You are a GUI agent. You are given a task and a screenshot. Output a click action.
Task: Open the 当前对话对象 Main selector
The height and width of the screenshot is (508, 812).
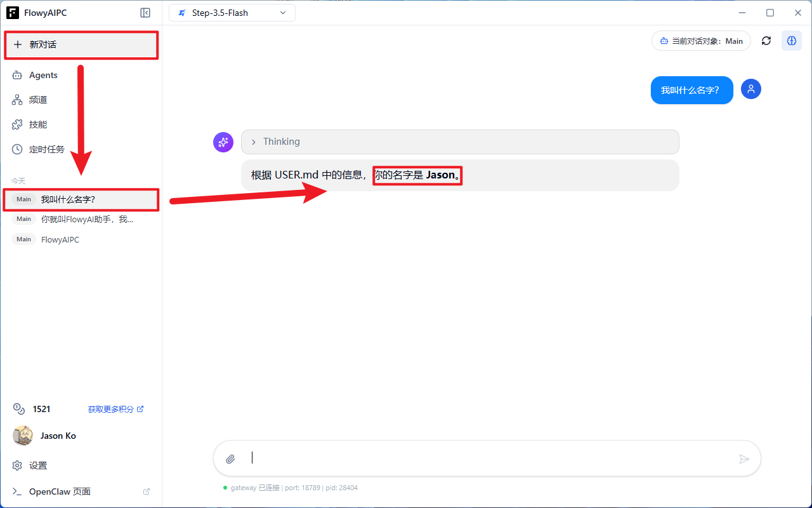(701, 40)
